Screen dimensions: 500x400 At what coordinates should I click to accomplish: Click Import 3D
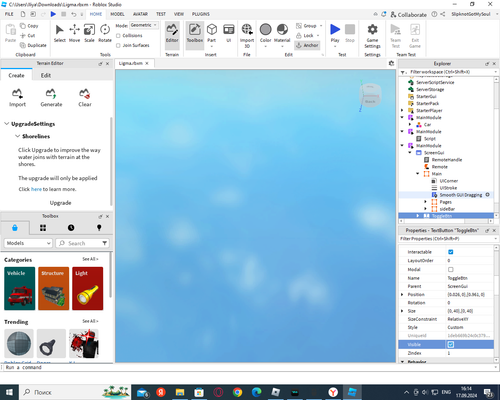pos(247,35)
